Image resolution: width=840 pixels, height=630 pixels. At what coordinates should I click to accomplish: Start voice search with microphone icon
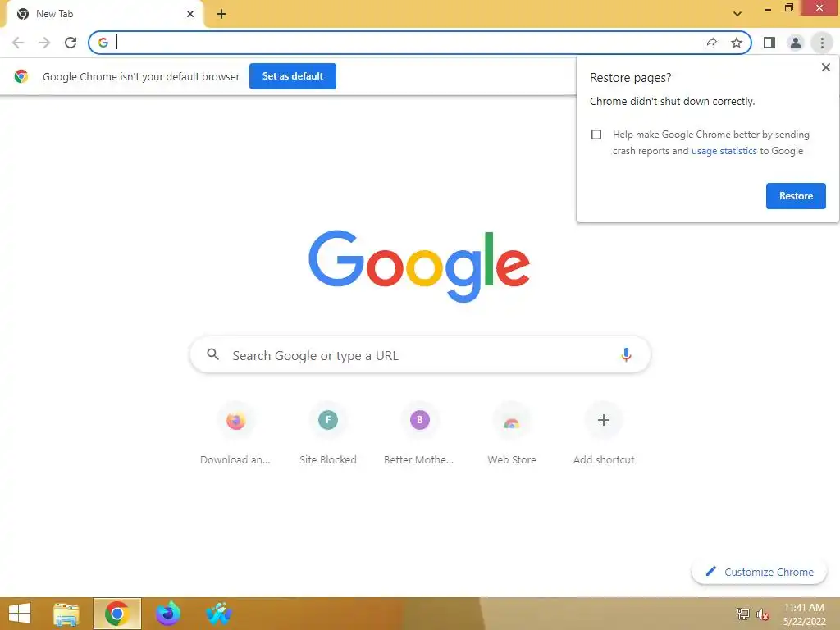[x=626, y=354]
